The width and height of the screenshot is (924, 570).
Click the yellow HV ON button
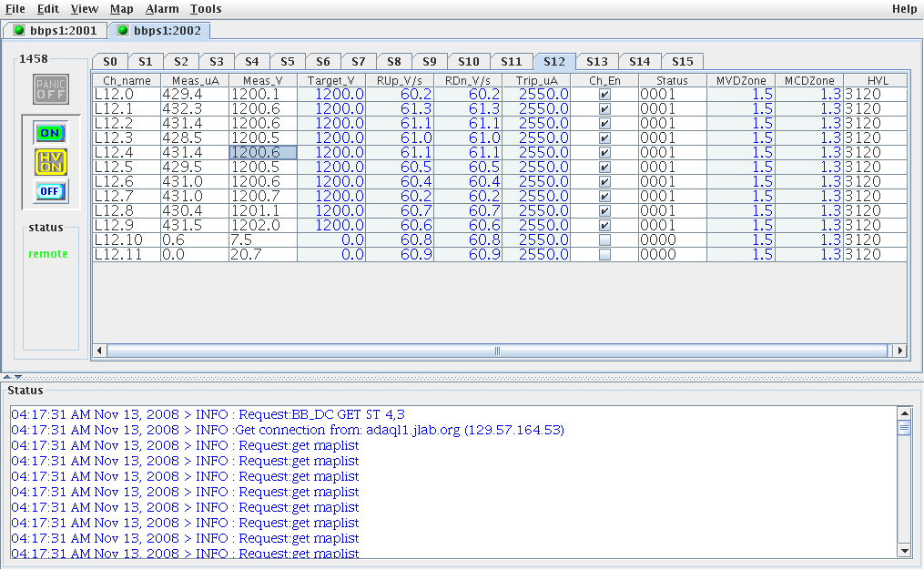(51, 162)
